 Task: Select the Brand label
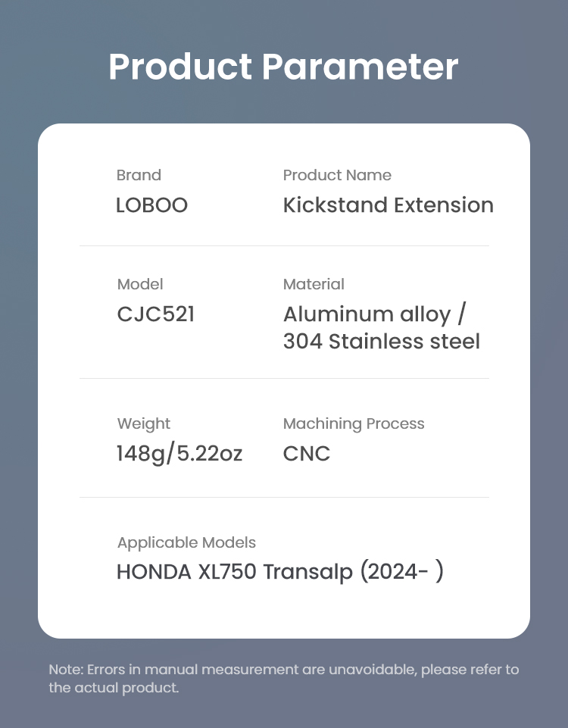[139, 175]
